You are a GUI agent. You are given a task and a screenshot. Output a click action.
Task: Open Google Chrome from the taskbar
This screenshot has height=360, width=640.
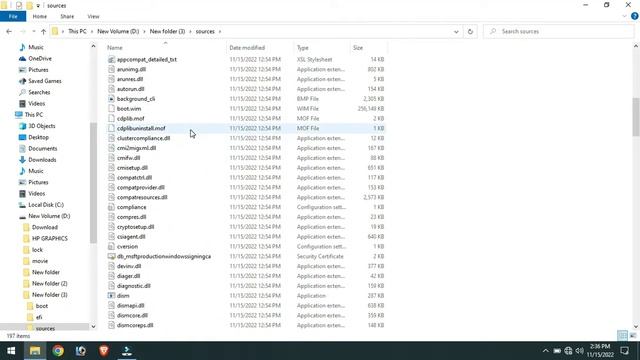pyautogui.click(x=58, y=351)
